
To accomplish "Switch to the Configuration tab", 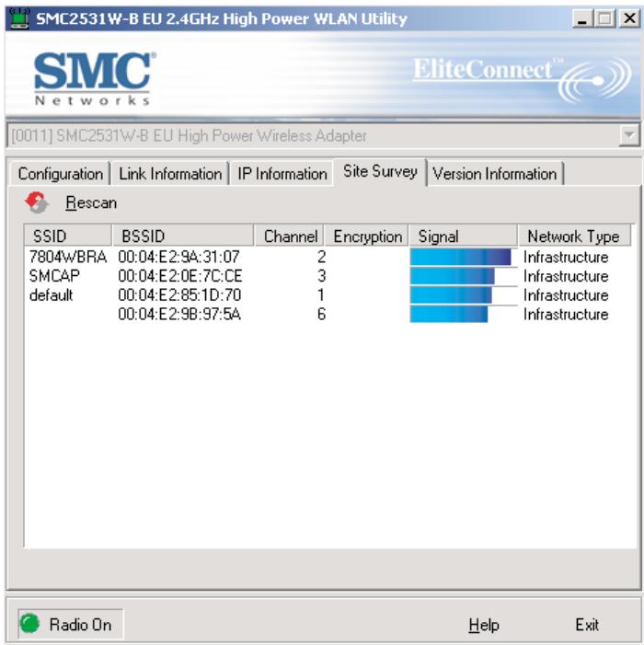I will (60, 174).
